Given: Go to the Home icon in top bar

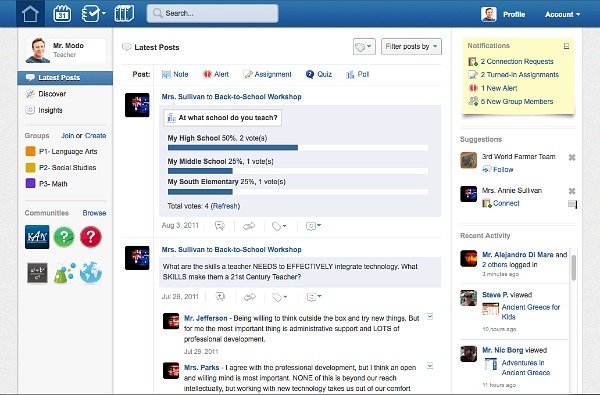Looking at the screenshot, I should point(30,14).
